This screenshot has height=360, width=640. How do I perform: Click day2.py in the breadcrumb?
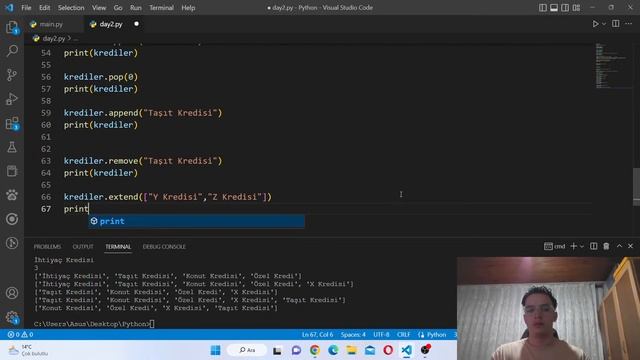pyautogui.click(x=53, y=38)
